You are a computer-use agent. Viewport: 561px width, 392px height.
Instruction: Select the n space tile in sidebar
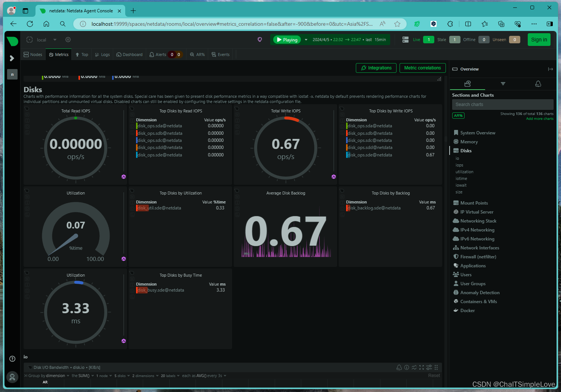[12, 74]
